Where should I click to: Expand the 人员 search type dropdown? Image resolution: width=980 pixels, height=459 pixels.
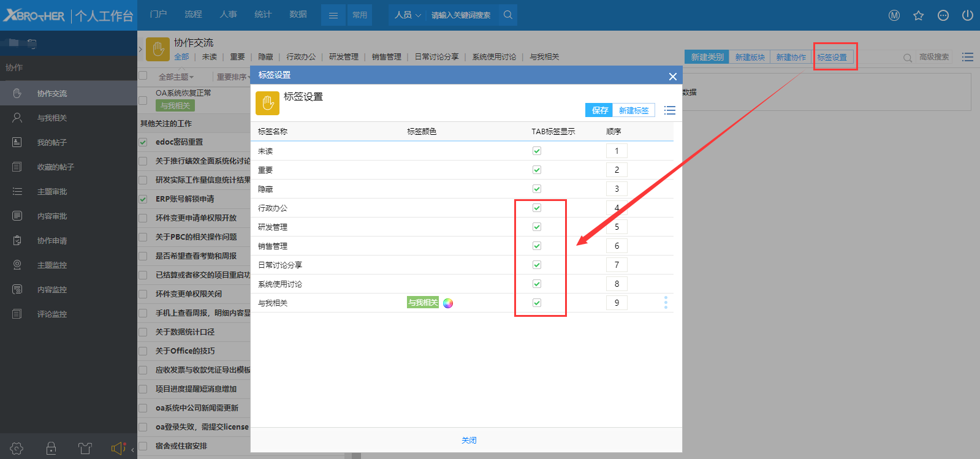point(408,15)
